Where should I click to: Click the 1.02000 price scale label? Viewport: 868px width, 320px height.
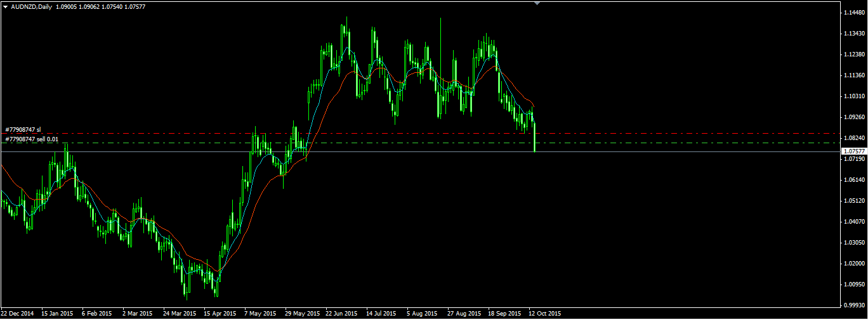854,264
